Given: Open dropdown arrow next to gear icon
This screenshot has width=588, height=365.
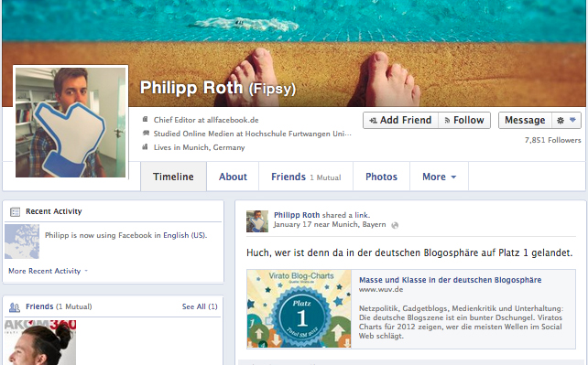Looking at the screenshot, I should click(x=572, y=120).
